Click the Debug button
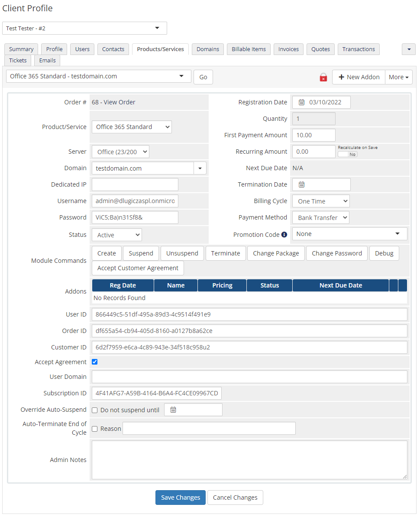The height and width of the screenshot is (517, 420). pyautogui.click(x=384, y=253)
